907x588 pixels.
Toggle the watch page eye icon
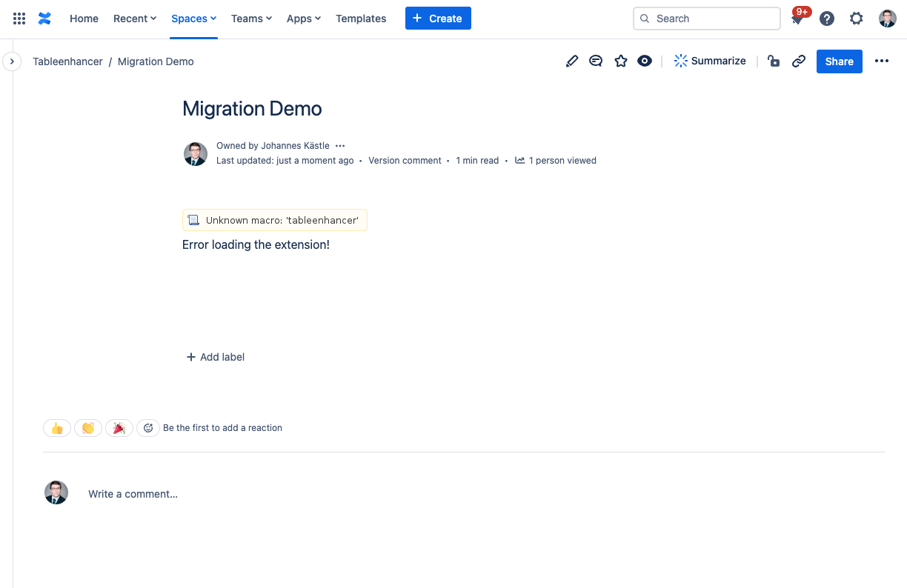point(645,61)
